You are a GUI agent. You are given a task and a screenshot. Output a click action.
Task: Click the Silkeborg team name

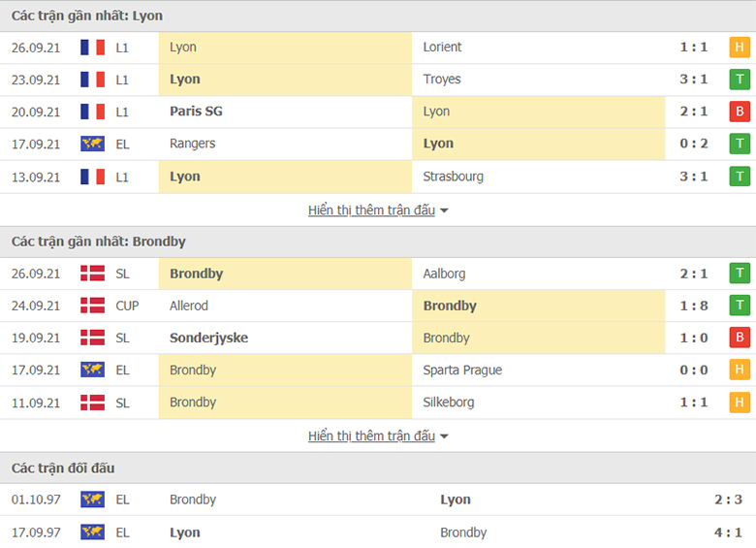449,403
